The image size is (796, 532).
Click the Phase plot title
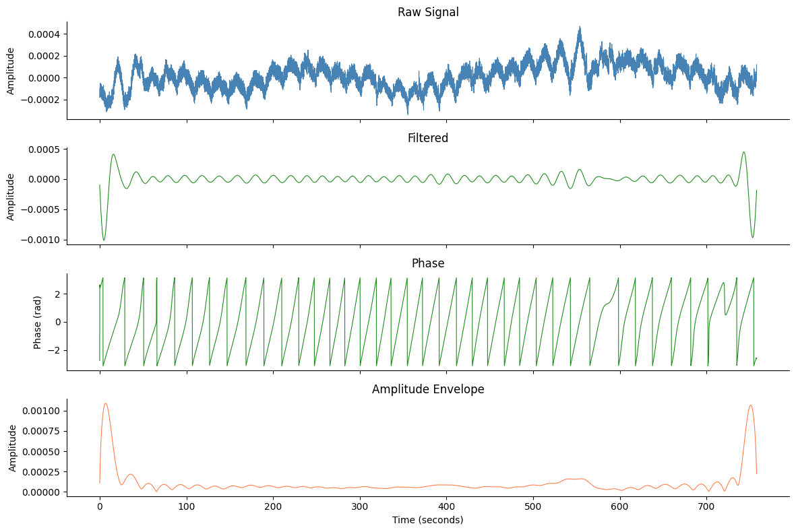(428, 263)
